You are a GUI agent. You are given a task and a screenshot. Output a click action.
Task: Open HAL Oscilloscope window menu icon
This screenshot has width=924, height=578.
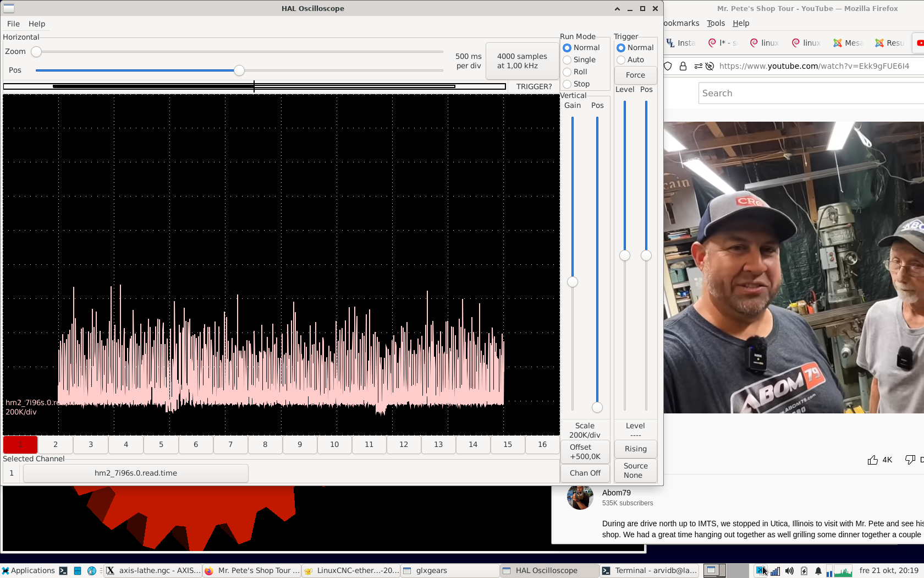click(9, 8)
